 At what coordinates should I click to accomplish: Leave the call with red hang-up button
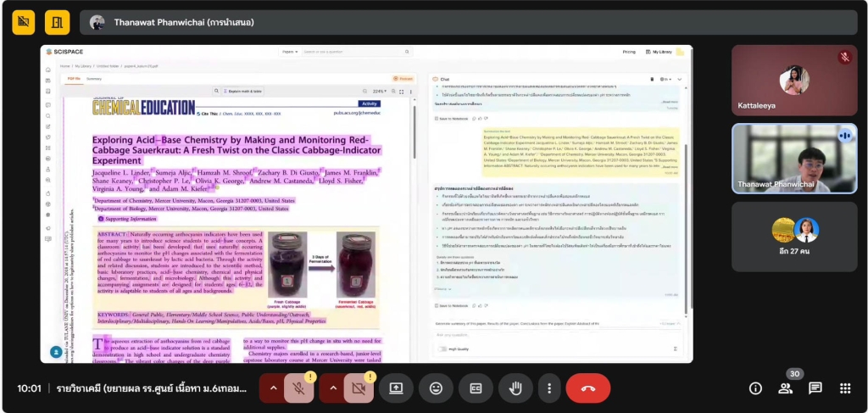click(x=587, y=388)
